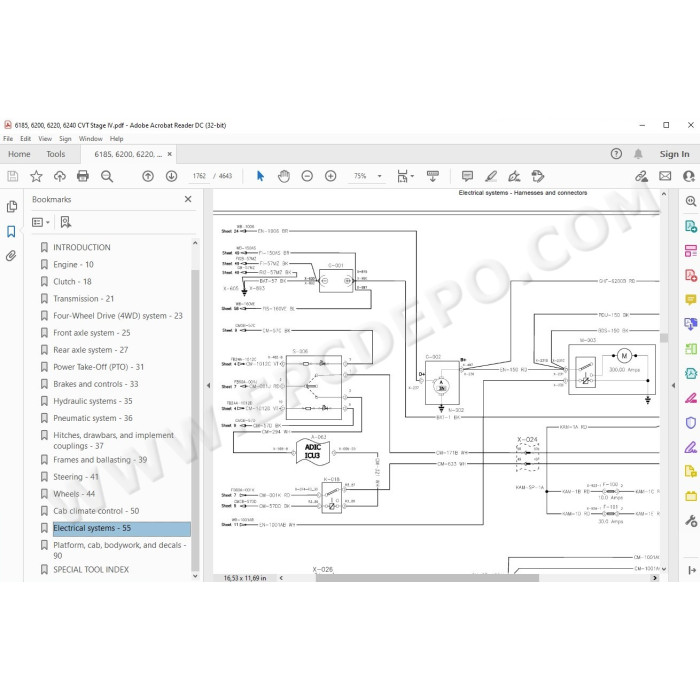
Task: Open the Page Thumbnails panel
Action: 12,207
